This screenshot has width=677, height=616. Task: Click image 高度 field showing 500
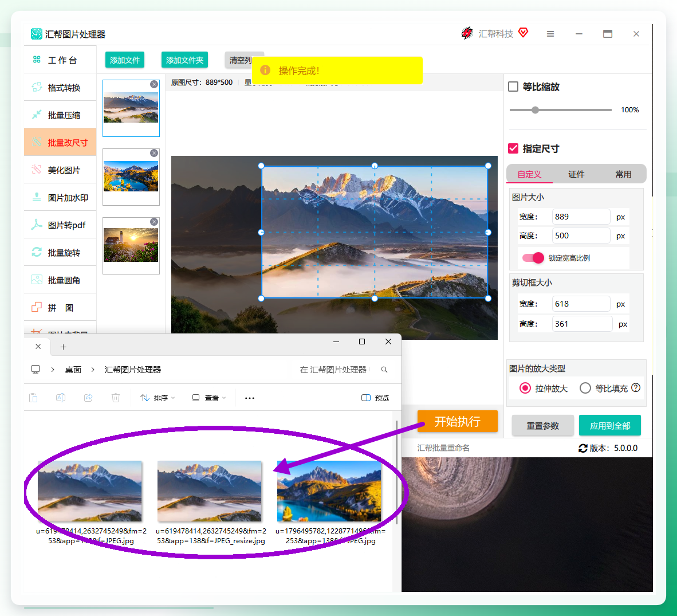[x=581, y=236]
